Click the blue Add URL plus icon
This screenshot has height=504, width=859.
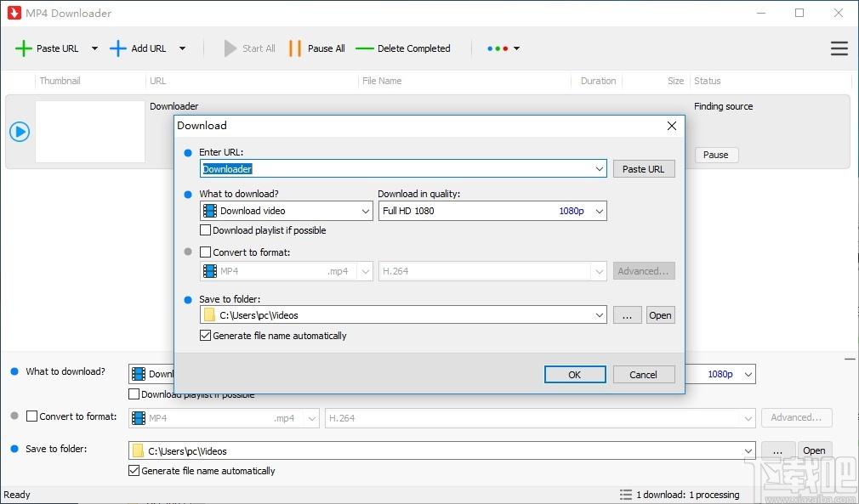pyautogui.click(x=118, y=48)
